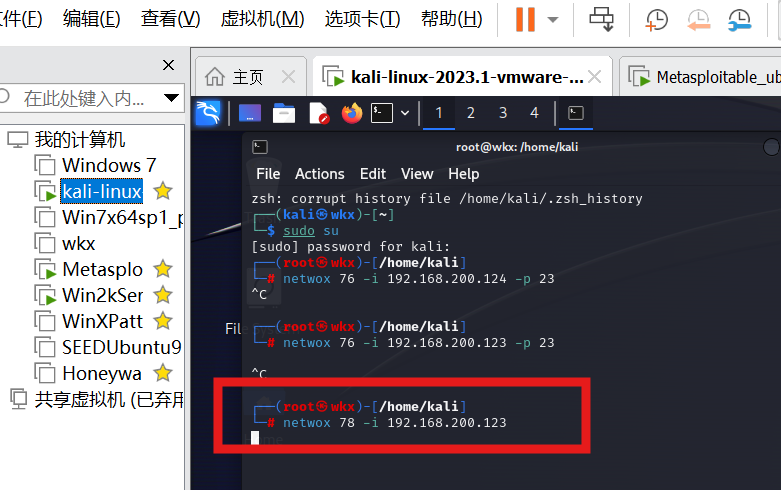
Task: Launch terminal emulator from Kali panel
Action: coord(382,113)
